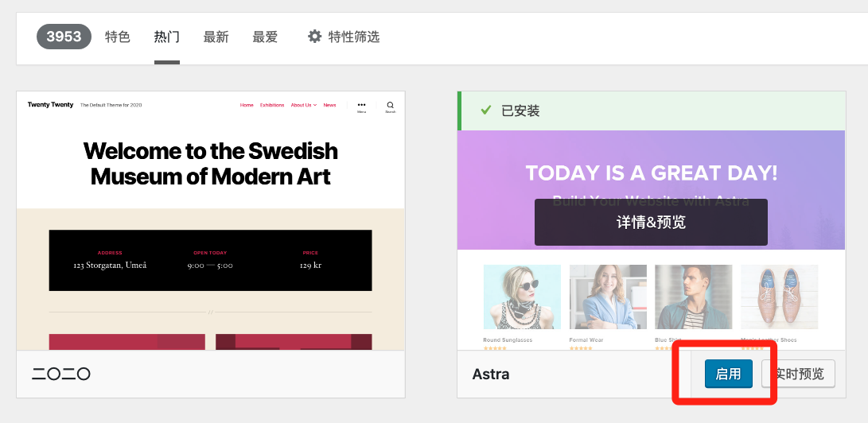This screenshot has width=868, height=423.
Task: Click the 二〇二〇 theme name
Action: pos(61,374)
